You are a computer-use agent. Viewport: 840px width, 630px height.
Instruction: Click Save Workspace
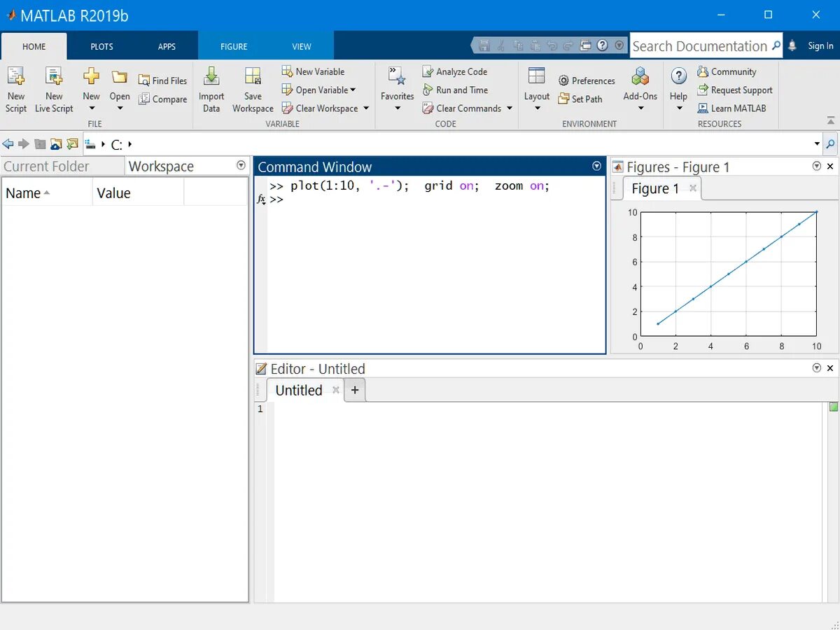point(253,90)
